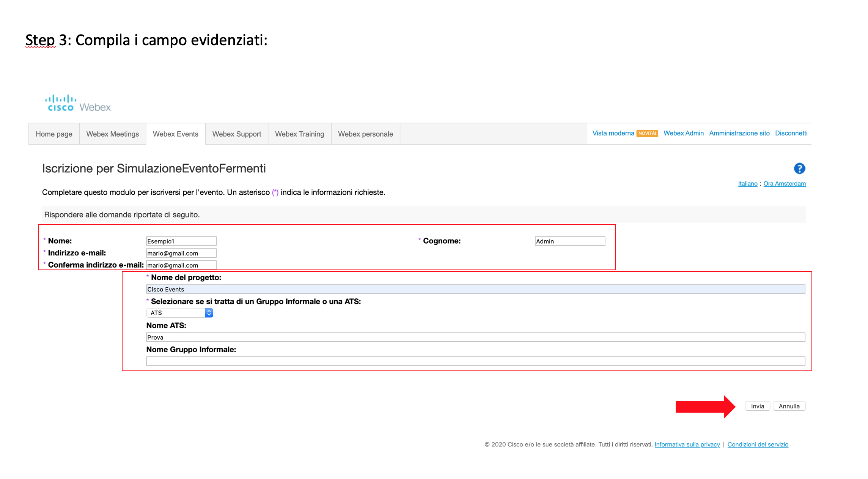Click Disconnetti to log out
This screenshot has height=479, width=868.
click(791, 133)
